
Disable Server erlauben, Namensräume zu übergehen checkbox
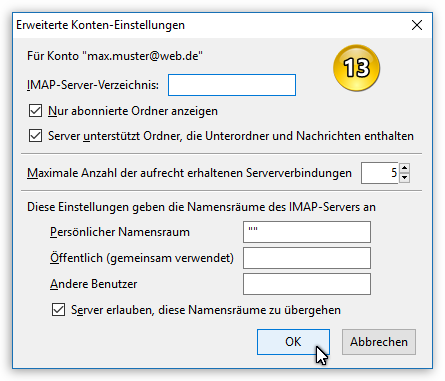pyautogui.click(x=58, y=310)
